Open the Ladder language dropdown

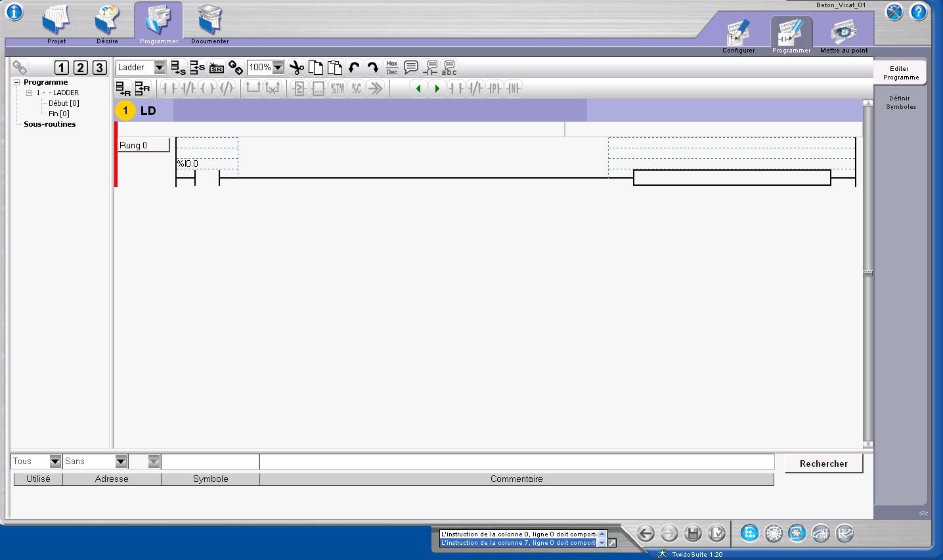160,68
